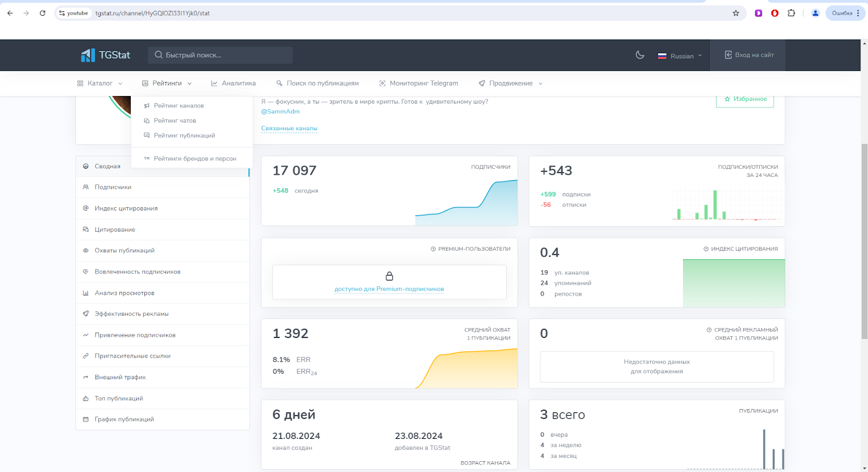Click the Быстрый поиск search field
The image size is (868, 472).
[220, 55]
